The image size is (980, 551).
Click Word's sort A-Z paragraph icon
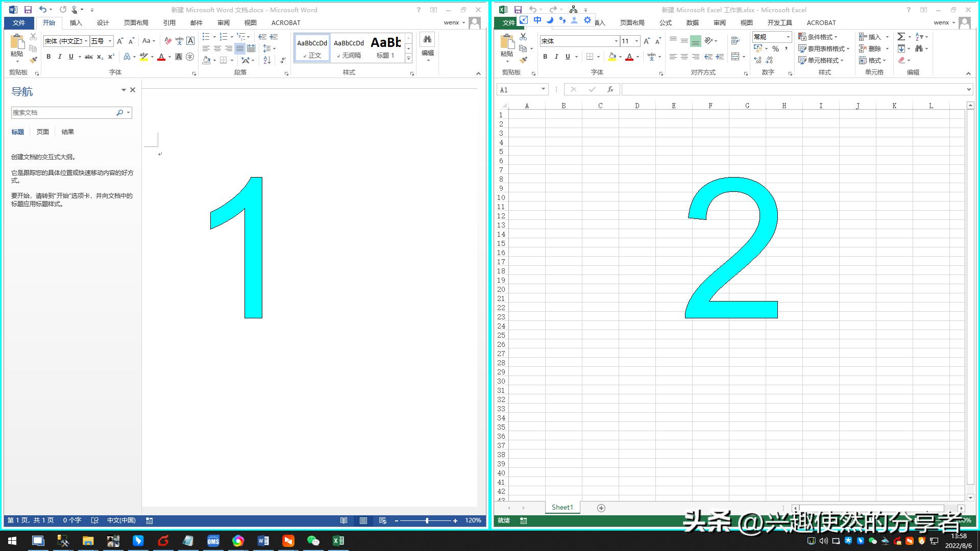click(267, 60)
